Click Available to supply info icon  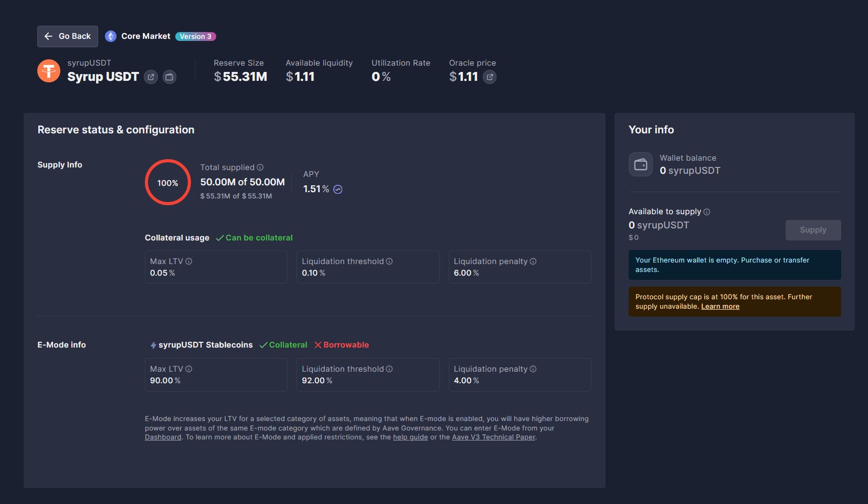pyautogui.click(x=707, y=212)
